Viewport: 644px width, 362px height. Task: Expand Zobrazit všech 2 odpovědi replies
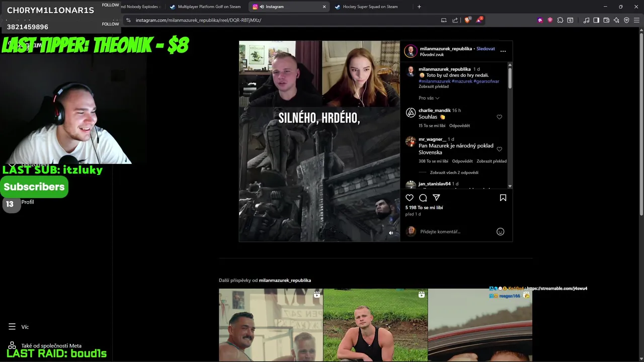454,172
